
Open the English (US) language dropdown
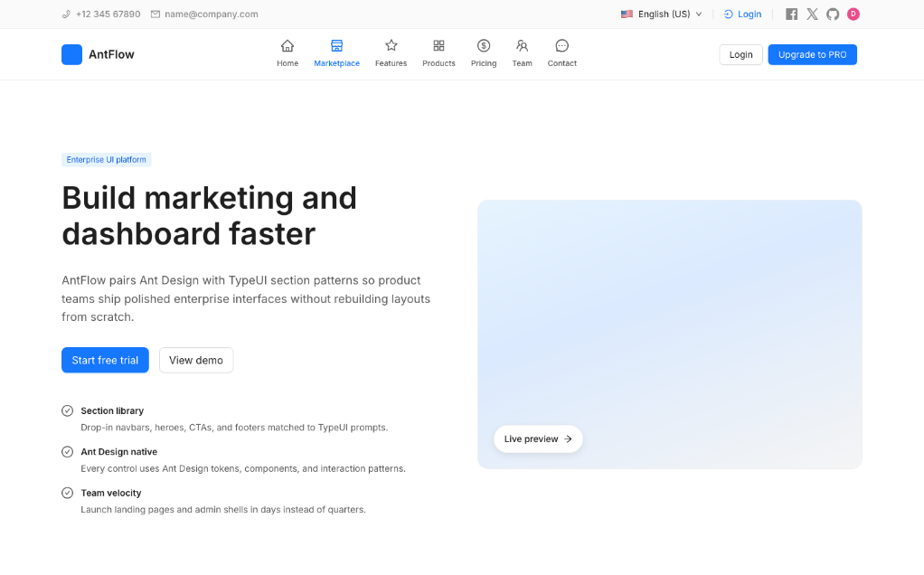tap(662, 14)
